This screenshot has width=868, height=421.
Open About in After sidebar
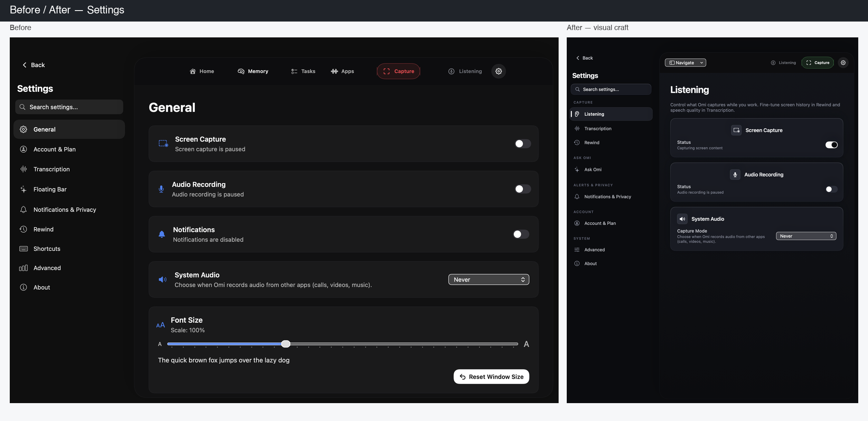coord(611,264)
